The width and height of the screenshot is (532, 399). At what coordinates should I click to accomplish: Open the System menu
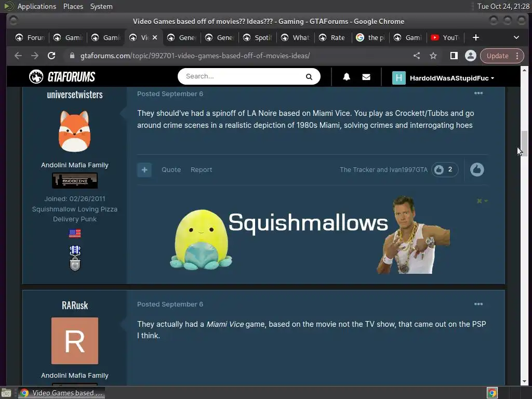[x=101, y=6]
